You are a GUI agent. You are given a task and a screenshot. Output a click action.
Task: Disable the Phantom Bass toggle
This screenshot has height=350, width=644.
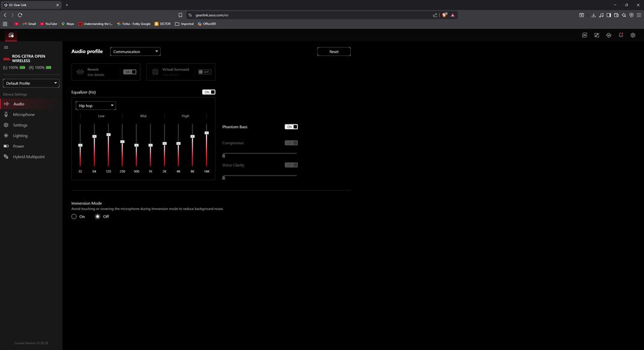[x=291, y=127]
